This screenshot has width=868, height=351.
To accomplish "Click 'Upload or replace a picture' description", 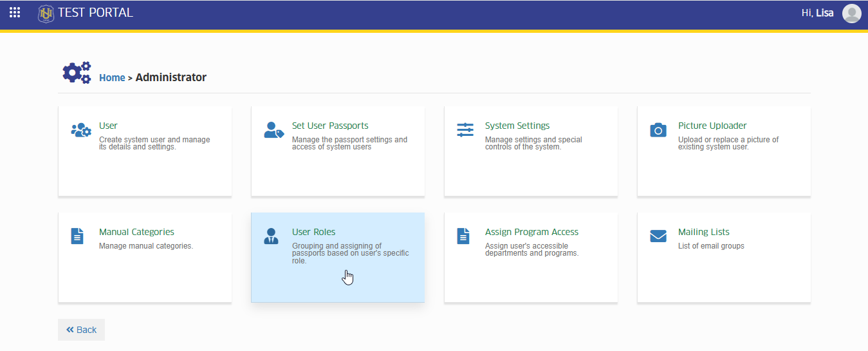I will tap(728, 143).
